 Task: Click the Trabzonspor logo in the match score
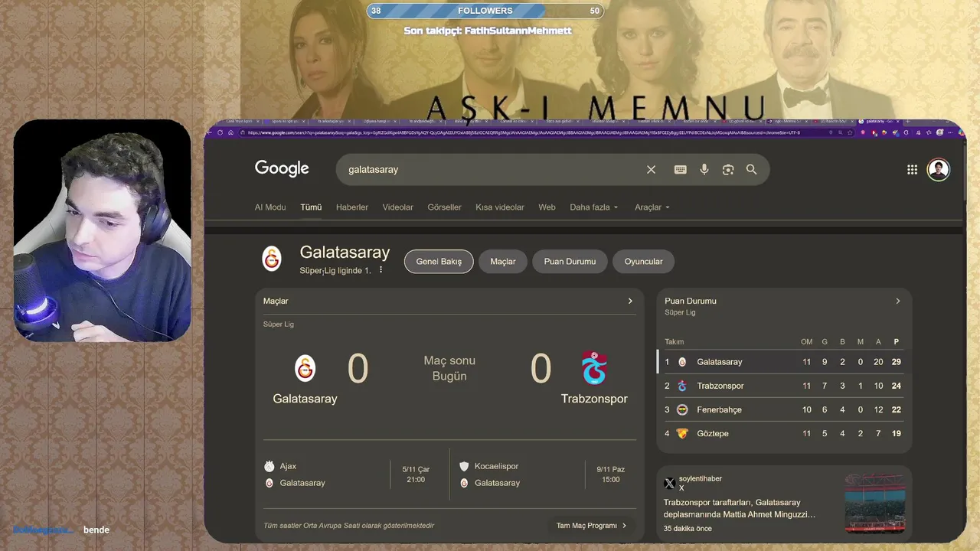[x=594, y=368]
